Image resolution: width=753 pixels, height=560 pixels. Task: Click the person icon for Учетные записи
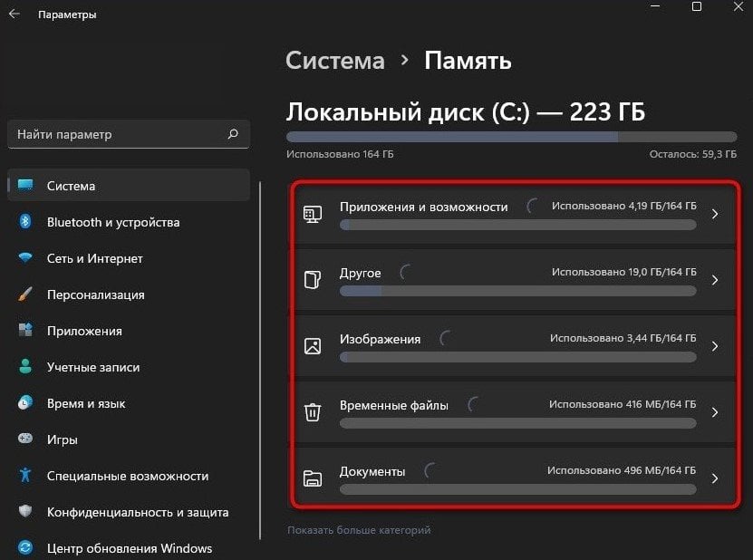tap(25, 366)
